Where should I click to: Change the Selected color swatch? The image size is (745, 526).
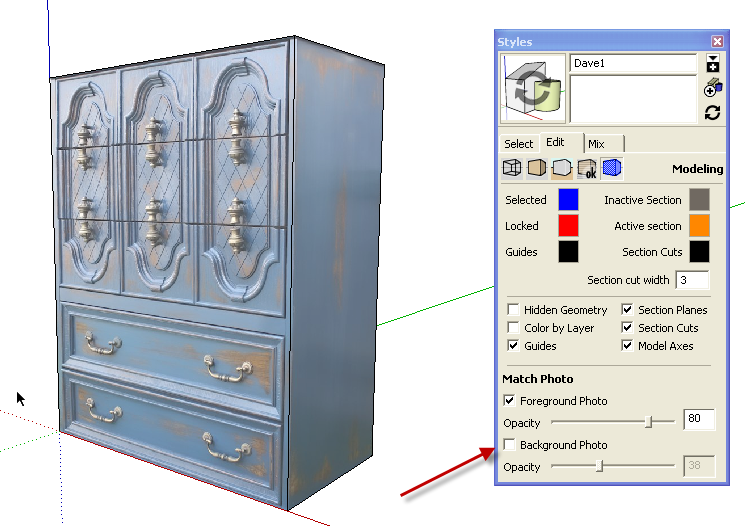point(568,200)
